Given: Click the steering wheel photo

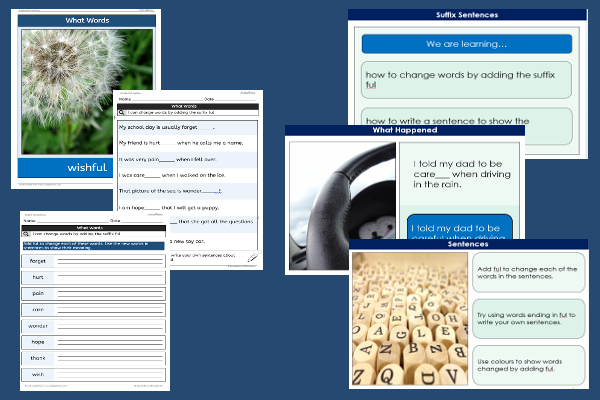Looking at the screenshot, I should [x=342, y=206].
